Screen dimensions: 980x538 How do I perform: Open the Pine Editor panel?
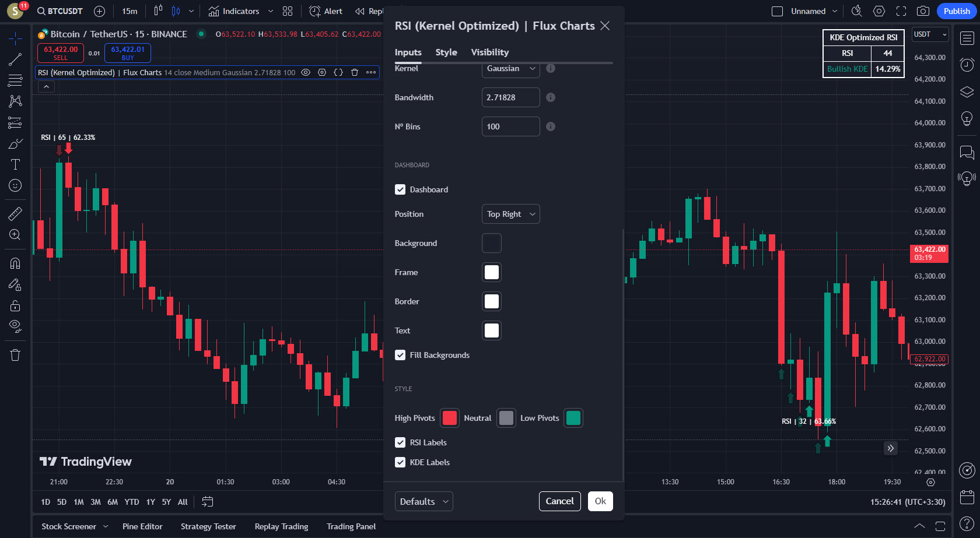click(142, 526)
